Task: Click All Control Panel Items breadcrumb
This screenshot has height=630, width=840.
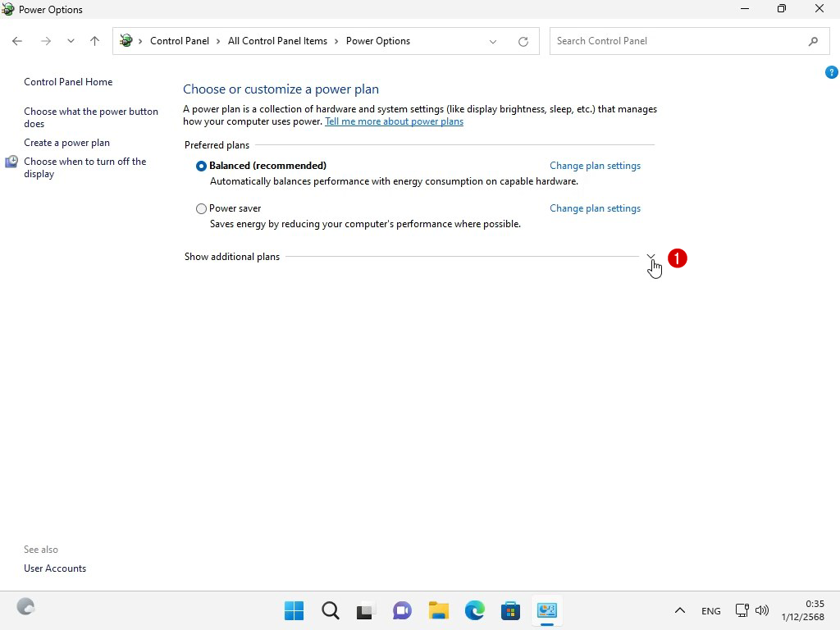Action: tap(277, 41)
